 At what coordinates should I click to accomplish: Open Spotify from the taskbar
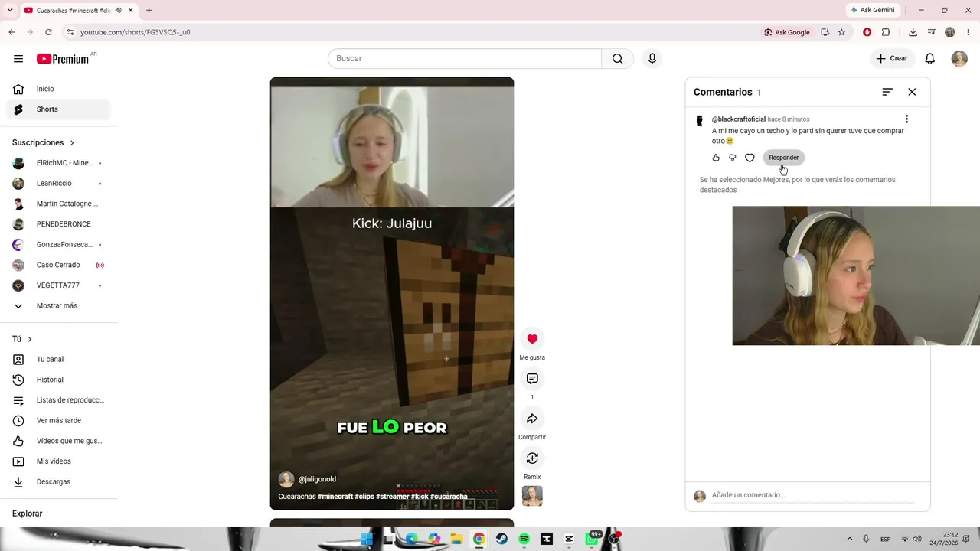[524, 539]
